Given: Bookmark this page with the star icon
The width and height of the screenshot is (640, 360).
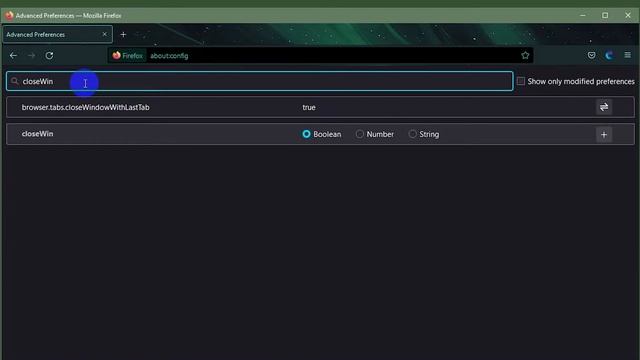Looking at the screenshot, I should (525, 56).
